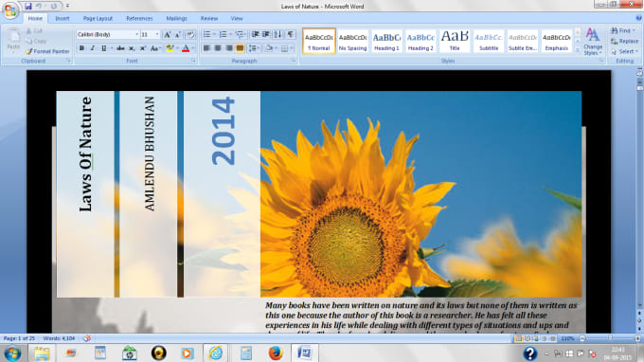Click the Format Painter

click(x=47, y=51)
